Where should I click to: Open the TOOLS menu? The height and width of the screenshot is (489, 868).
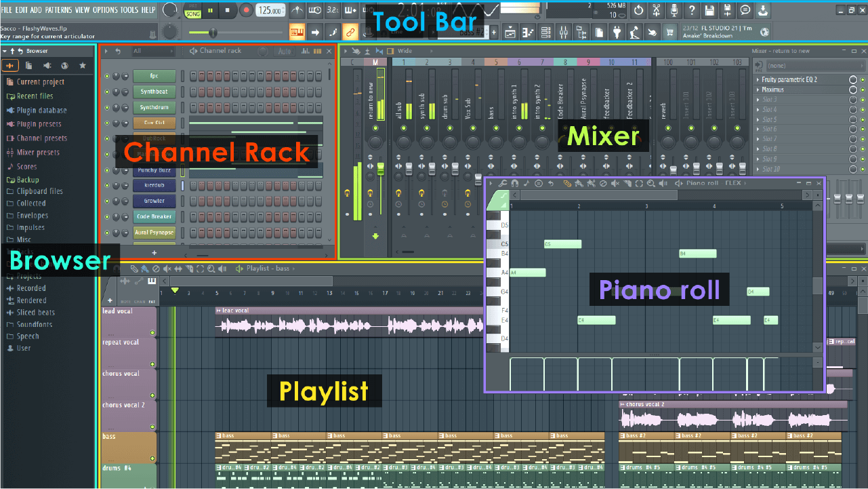pos(129,10)
